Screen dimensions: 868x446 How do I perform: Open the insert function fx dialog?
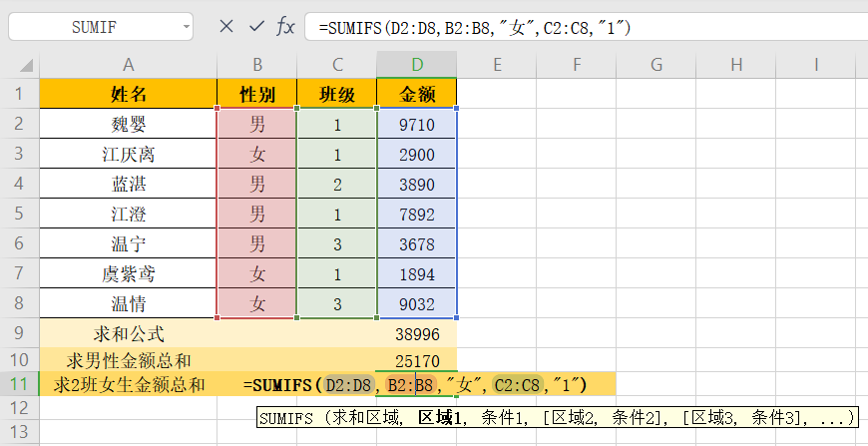[x=285, y=26]
